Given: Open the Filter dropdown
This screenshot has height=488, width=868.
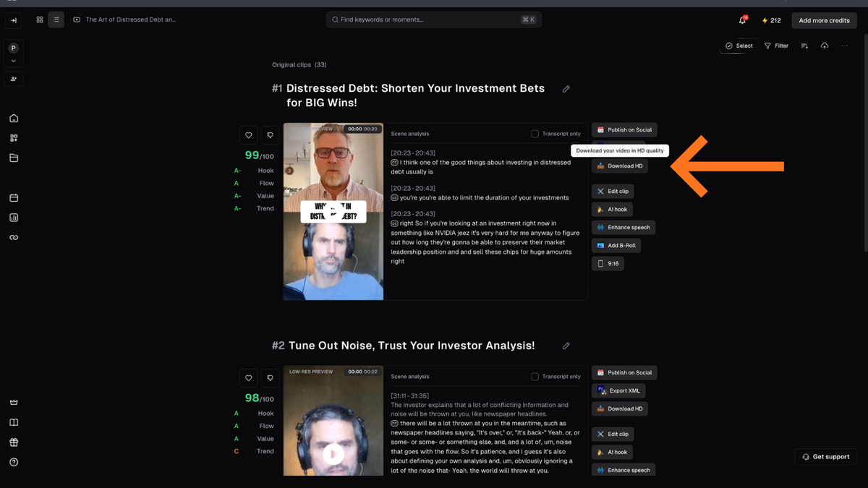Looking at the screenshot, I should 776,46.
